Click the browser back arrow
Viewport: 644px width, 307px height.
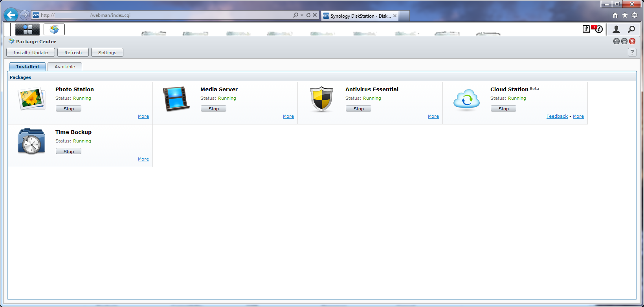tap(11, 15)
